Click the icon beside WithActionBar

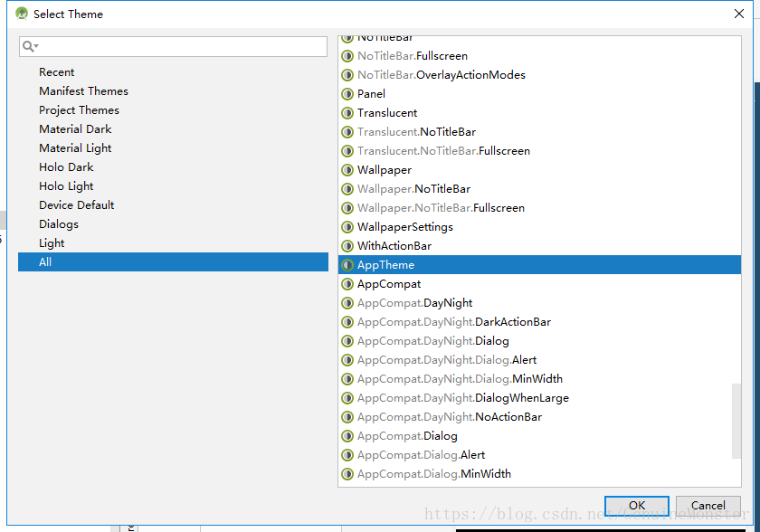coord(347,246)
